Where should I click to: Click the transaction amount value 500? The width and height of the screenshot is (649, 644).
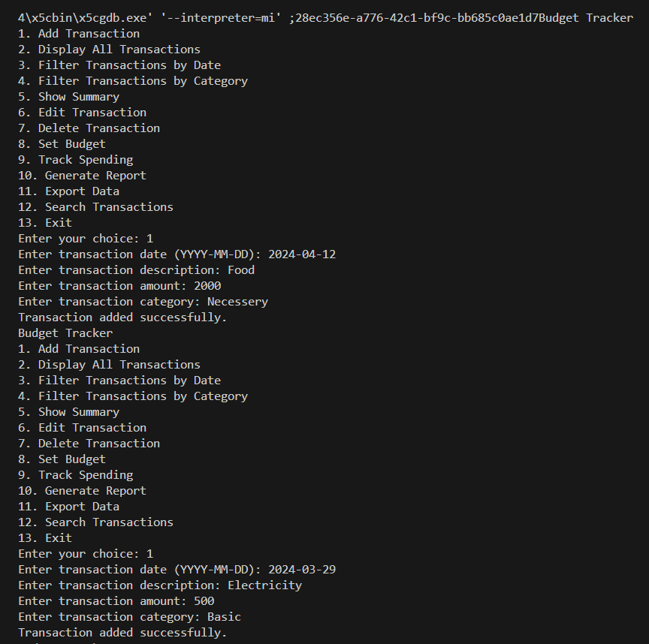click(204, 601)
